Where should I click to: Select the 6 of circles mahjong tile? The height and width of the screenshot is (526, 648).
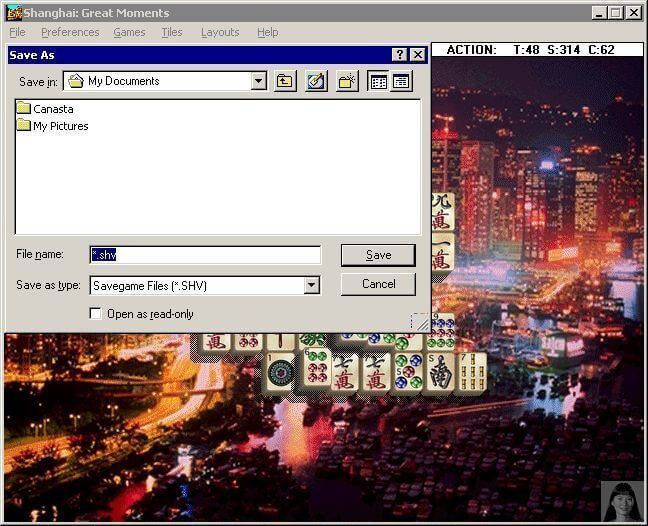coord(317,367)
